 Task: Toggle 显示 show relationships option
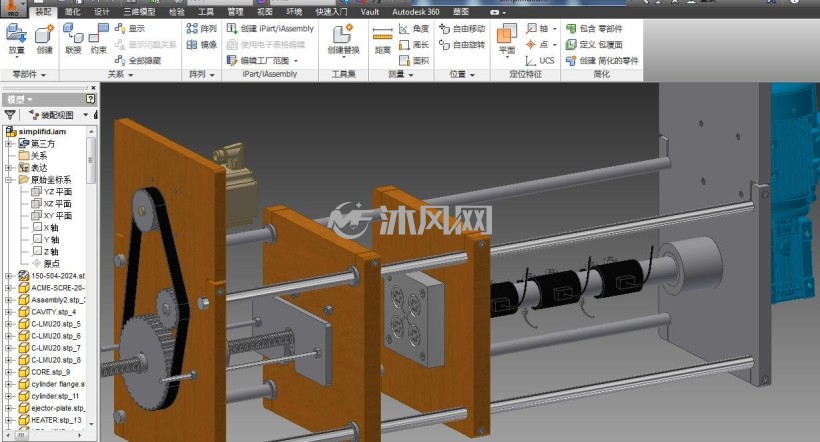coord(130,28)
